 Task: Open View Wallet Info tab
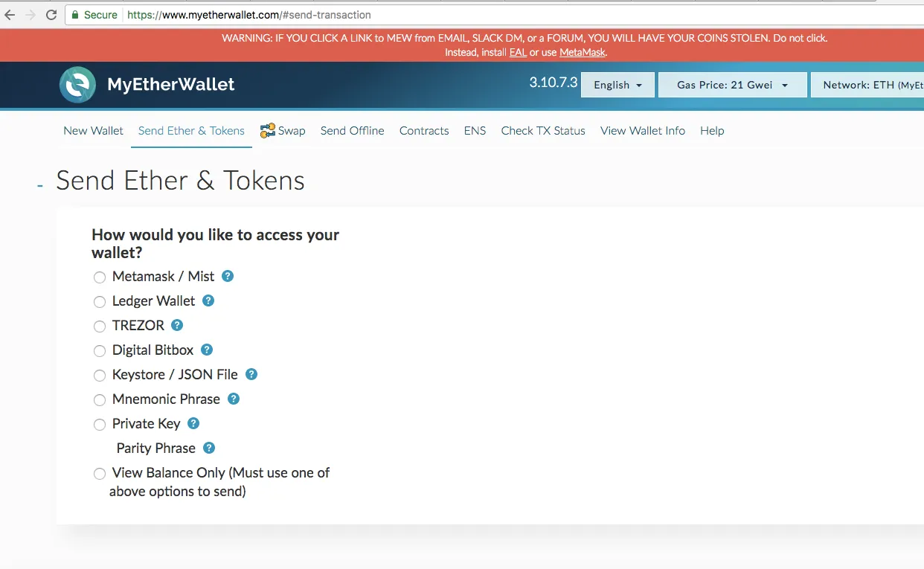[643, 131]
